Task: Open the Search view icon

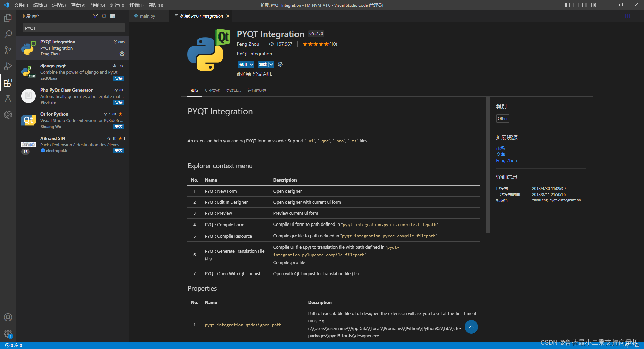Action: 8,34
